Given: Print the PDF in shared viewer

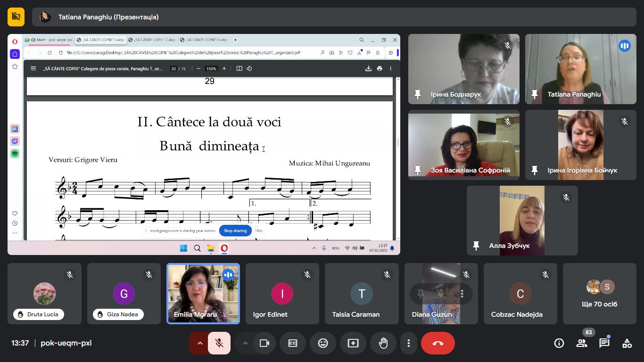Looking at the screenshot, I should click(380, 68).
